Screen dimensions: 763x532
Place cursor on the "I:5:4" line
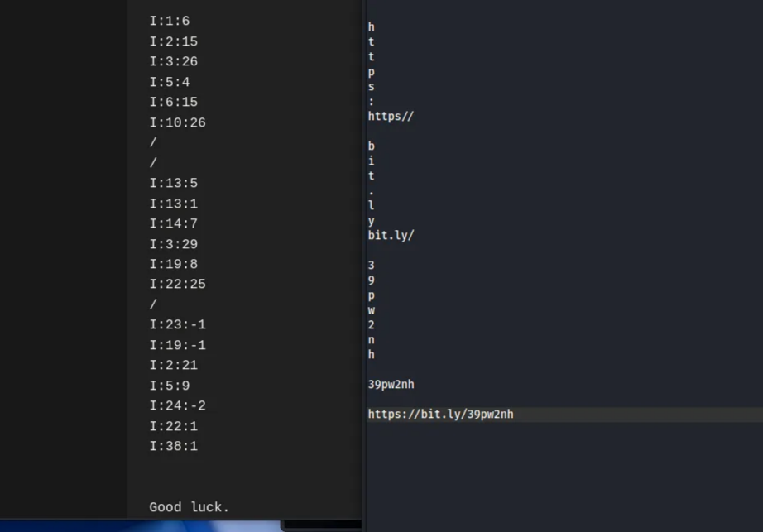(x=170, y=82)
